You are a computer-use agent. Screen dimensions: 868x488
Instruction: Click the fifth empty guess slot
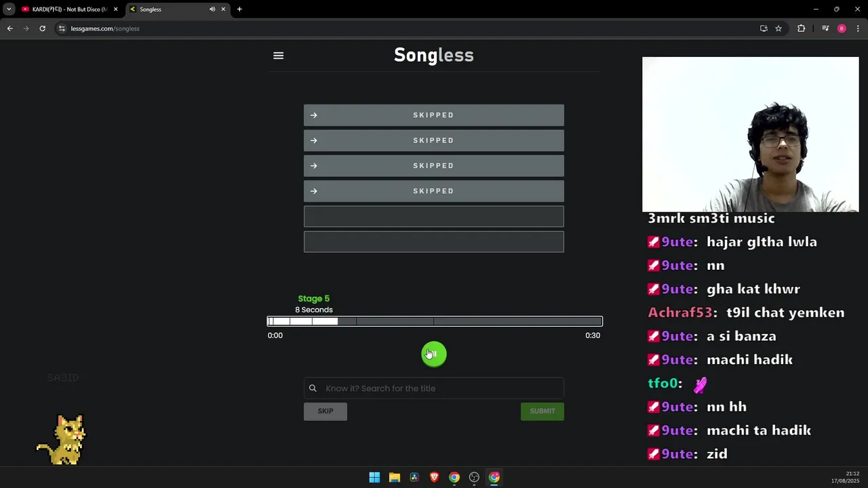click(434, 216)
